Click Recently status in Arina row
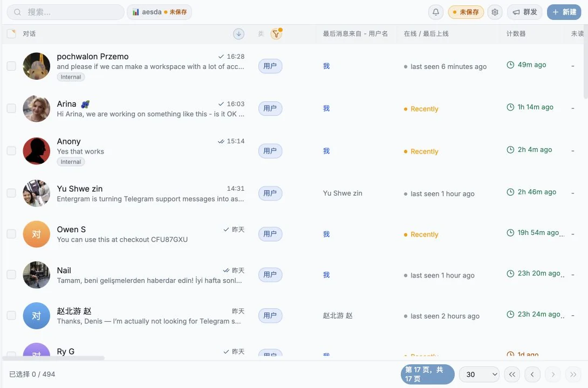The width and height of the screenshot is (588, 388). (x=421, y=109)
